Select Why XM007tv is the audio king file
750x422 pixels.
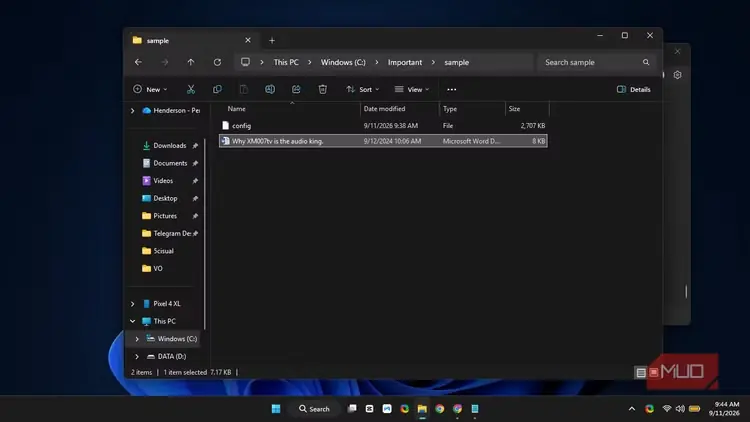(x=383, y=141)
